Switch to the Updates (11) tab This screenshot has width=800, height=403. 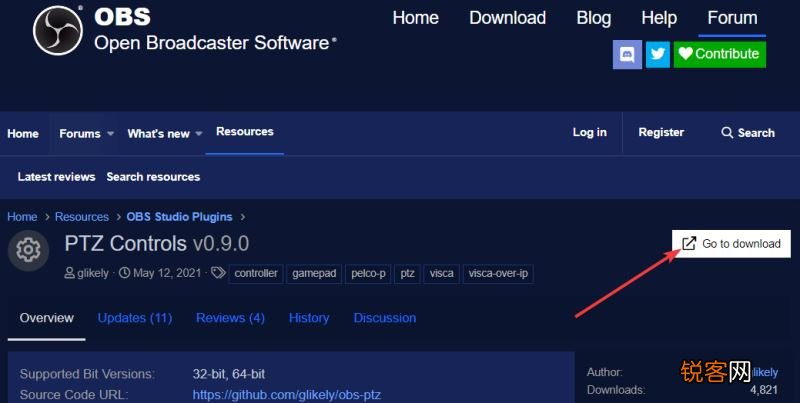click(x=135, y=318)
